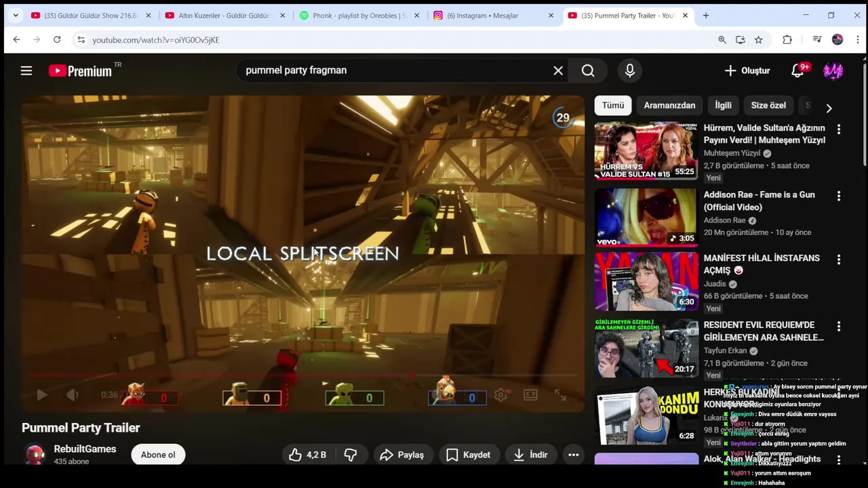Share the video with Paylaş

402,455
